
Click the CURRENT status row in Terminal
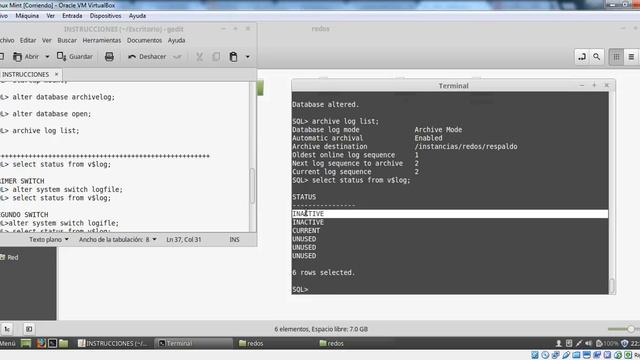306,231
